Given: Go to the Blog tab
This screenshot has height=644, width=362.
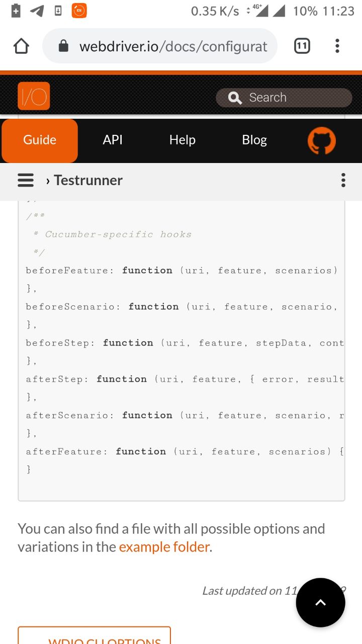Looking at the screenshot, I should click(x=254, y=140).
